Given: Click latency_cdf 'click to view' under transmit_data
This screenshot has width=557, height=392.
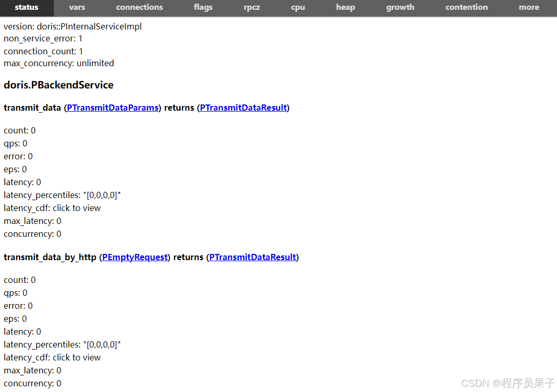Looking at the screenshot, I should (x=77, y=208).
